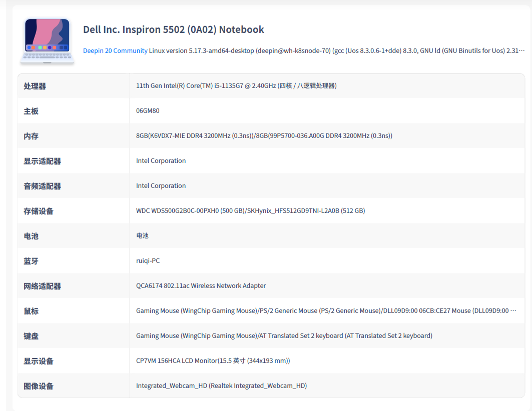Click the 电池 row label

coord(31,236)
